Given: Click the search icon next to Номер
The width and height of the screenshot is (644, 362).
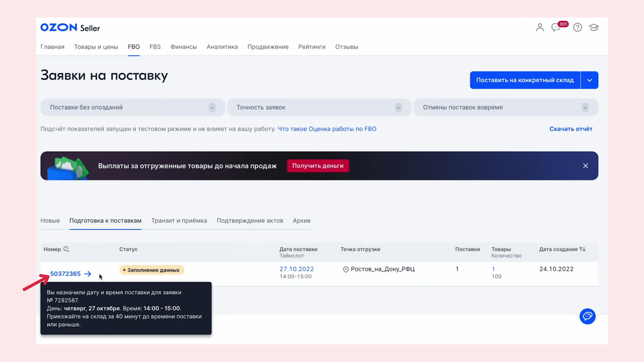Looking at the screenshot, I should coord(66,249).
